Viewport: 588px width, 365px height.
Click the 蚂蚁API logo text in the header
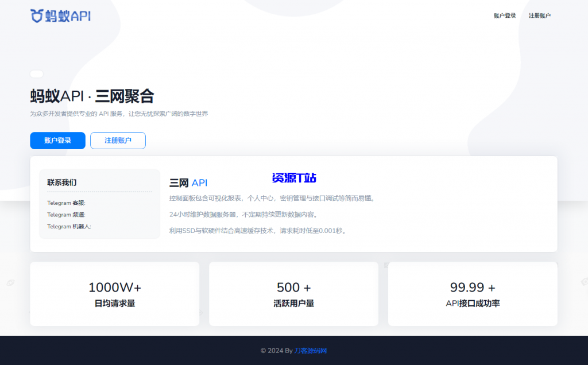pos(69,16)
